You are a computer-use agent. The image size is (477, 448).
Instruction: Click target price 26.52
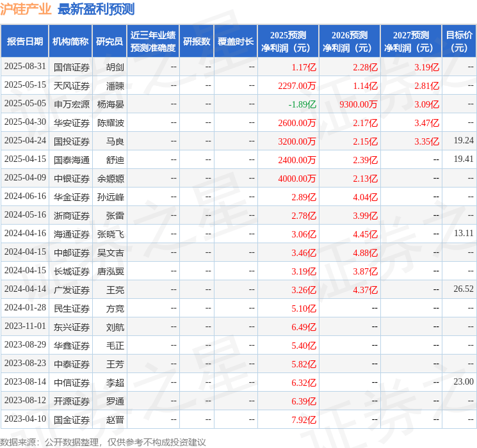pos(464,289)
